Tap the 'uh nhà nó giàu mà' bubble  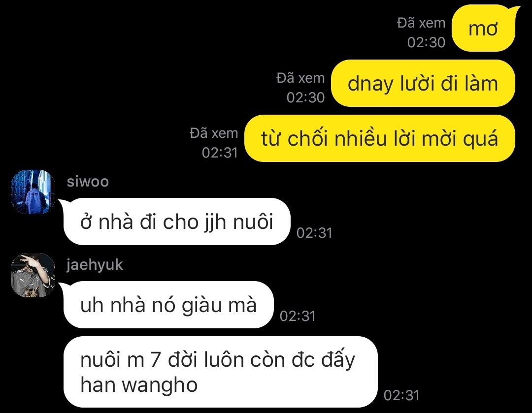tap(168, 305)
